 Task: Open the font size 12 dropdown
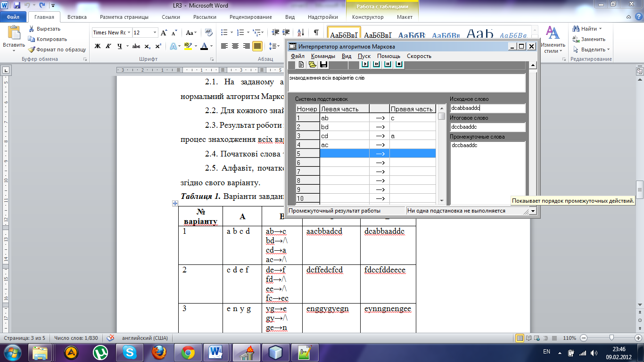coord(155,33)
